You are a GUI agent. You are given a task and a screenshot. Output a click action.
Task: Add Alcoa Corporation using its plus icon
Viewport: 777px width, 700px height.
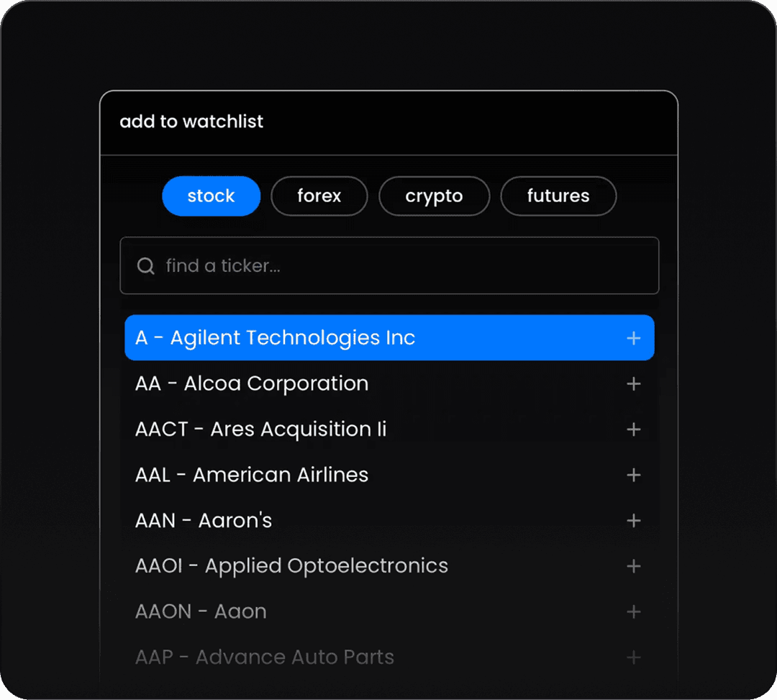[x=633, y=384]
